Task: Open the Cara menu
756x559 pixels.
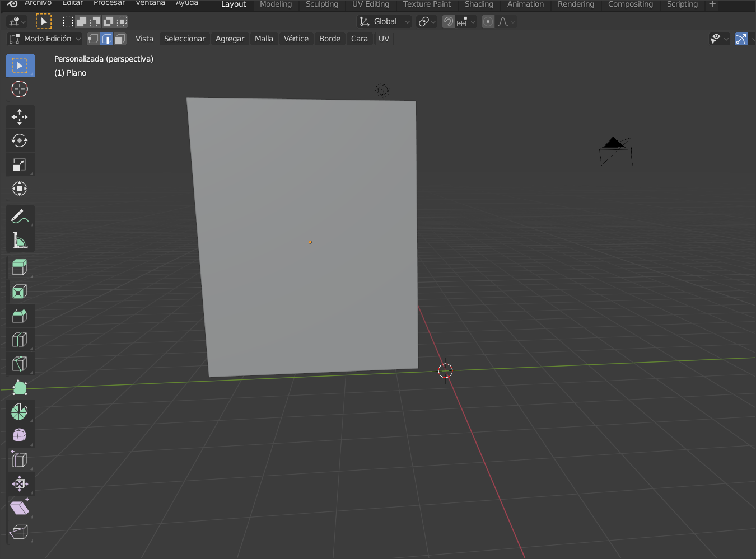Action: (x=360, y=39)
